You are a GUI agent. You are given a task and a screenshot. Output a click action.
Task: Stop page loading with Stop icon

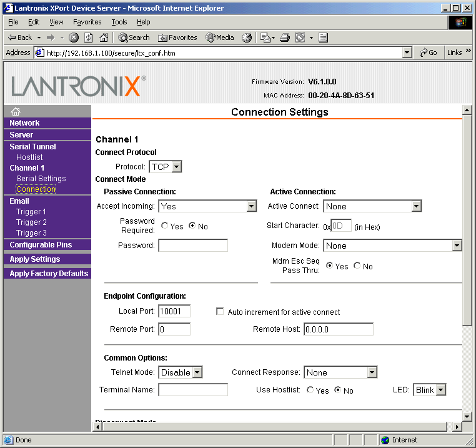point(74,37)
